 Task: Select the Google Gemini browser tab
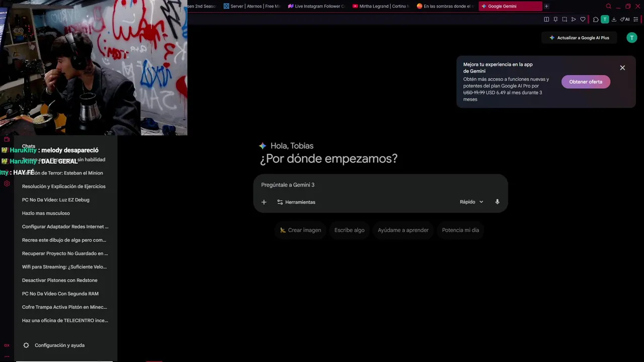tap(510, 6)
